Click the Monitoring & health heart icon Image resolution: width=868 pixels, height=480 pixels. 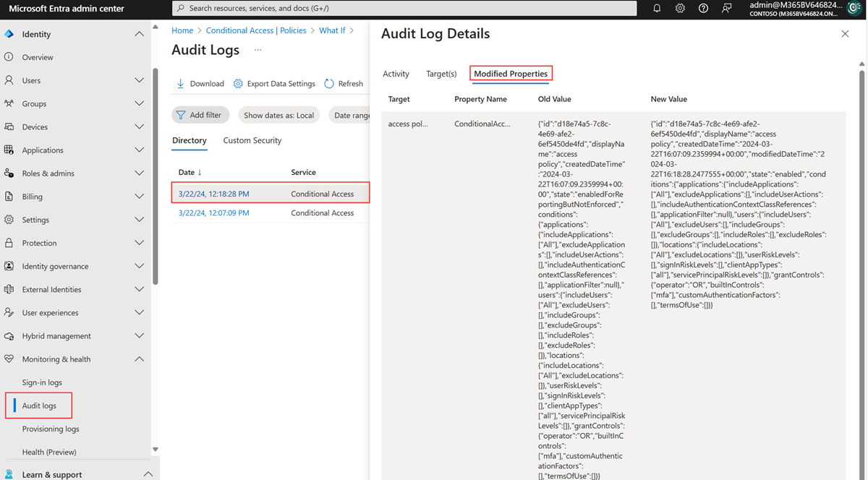pos(9,359)
